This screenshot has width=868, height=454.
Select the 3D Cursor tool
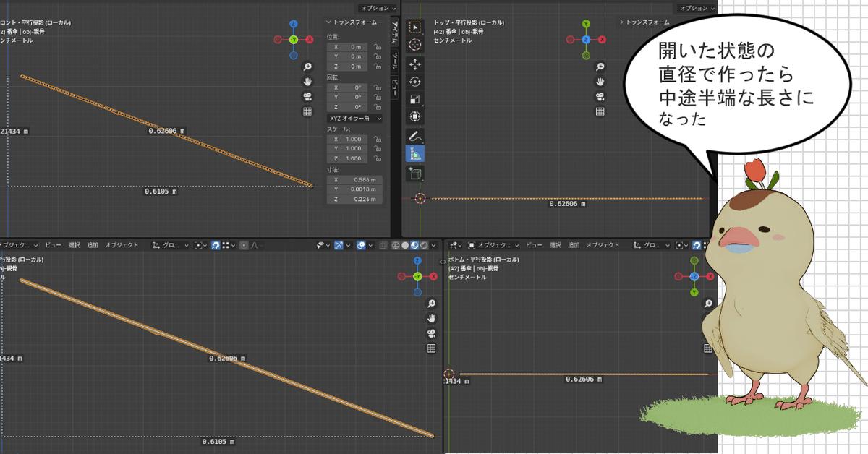[x=415, y=45]
